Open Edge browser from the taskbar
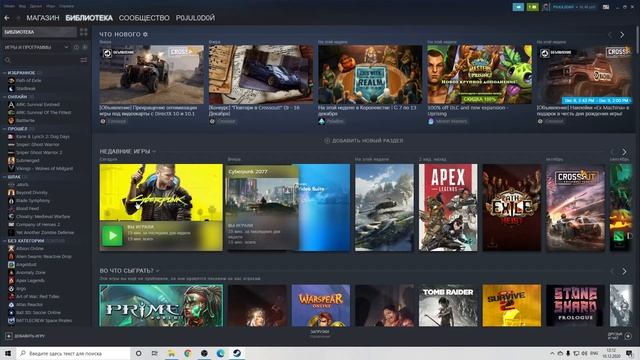 220,353
